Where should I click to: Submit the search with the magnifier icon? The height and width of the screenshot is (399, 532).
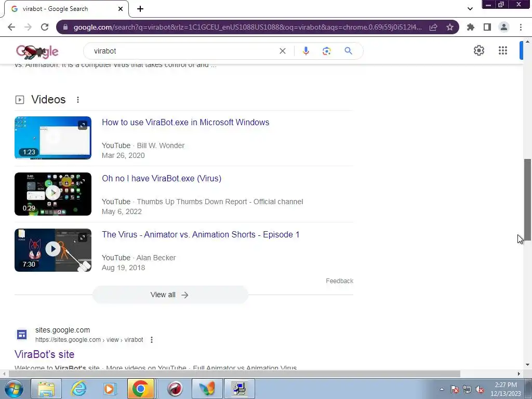click(348, 51)
